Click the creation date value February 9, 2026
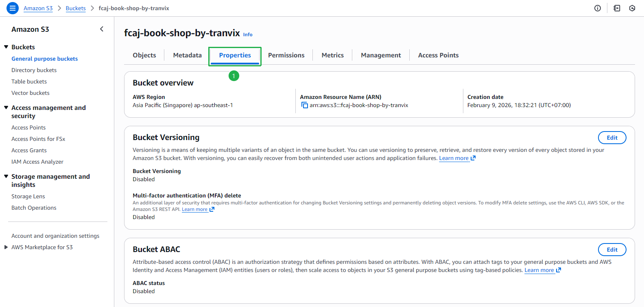This screenshot has height=307, width=644. (x=519, y=105)
